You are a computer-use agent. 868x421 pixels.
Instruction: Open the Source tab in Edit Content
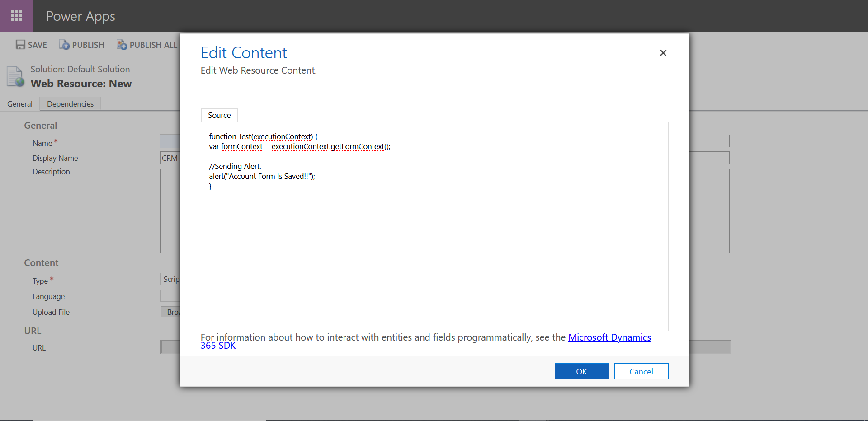click(219, 115)
